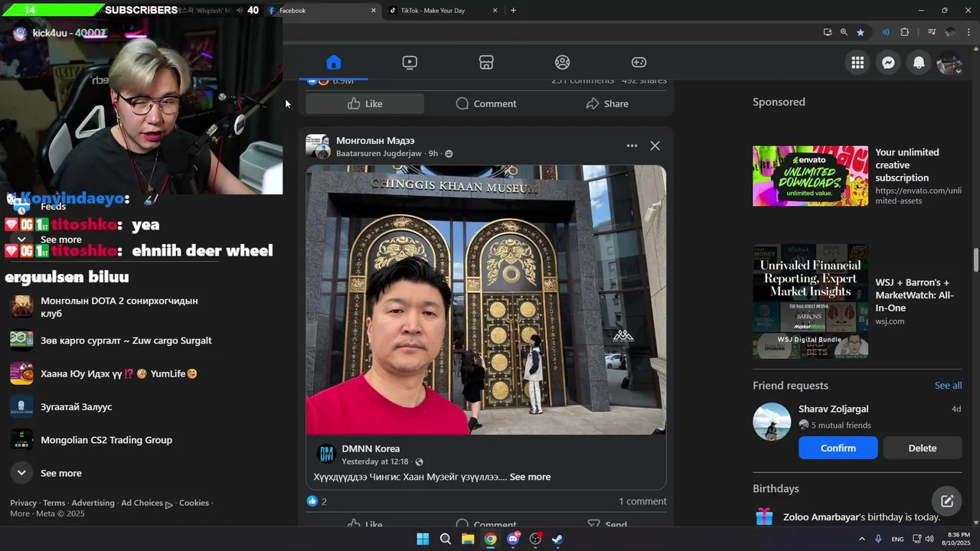Share the top post
Viewport: 980px width, 551px height.
[x=607, y=103]
